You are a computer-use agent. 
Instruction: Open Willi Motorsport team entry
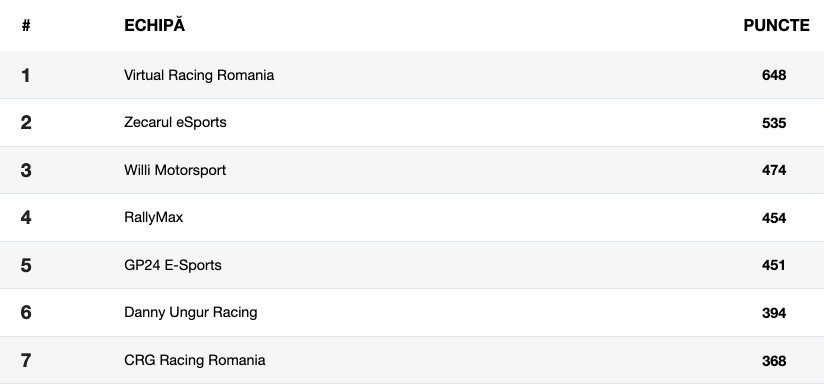175,170
